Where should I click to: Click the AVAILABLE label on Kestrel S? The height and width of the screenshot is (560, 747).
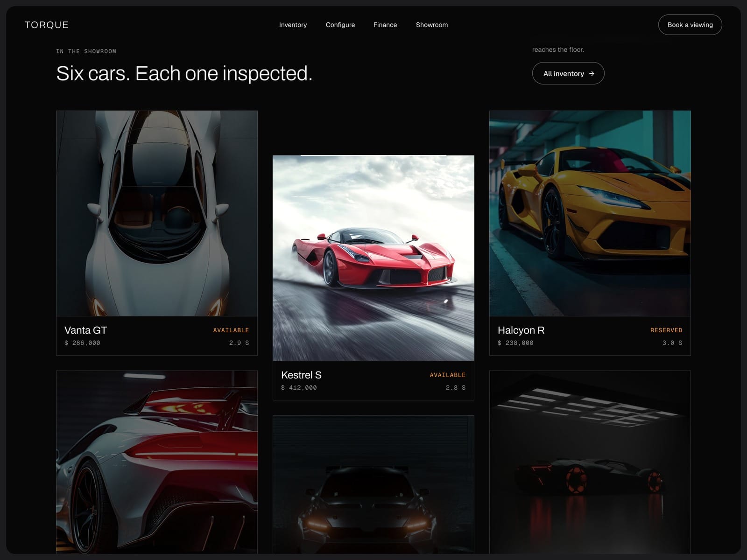point(448,375)
